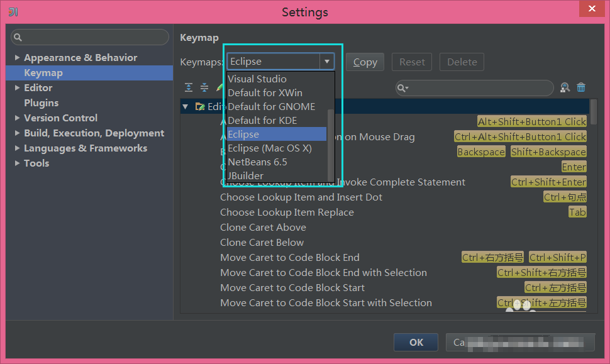This screenshot has width=610, height=364.
Task: Click the keymap dropdown list scrollbar
Action: tap(331, 144)
